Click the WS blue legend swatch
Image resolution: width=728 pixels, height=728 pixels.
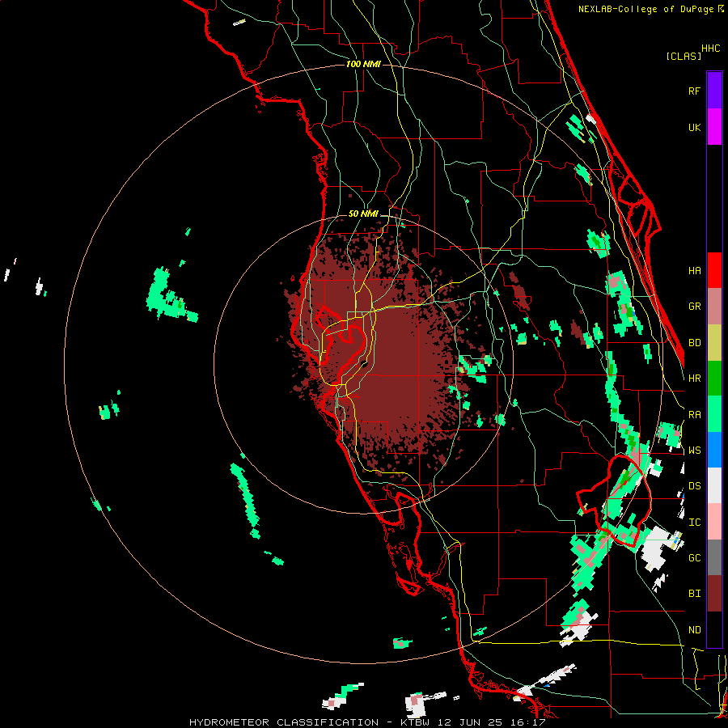tap(714, 450)
